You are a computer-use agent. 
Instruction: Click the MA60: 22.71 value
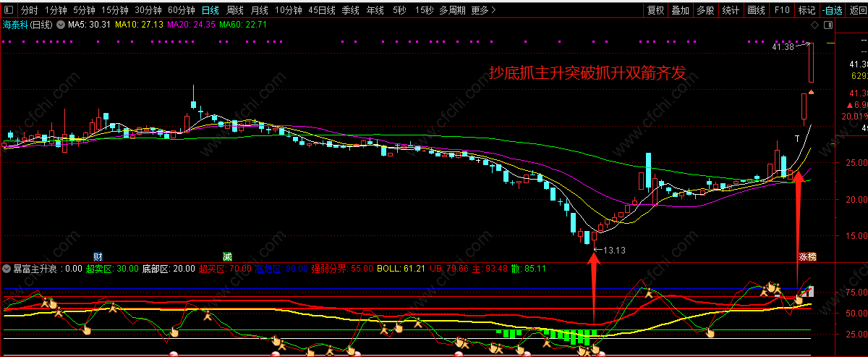tap(243, 25)
